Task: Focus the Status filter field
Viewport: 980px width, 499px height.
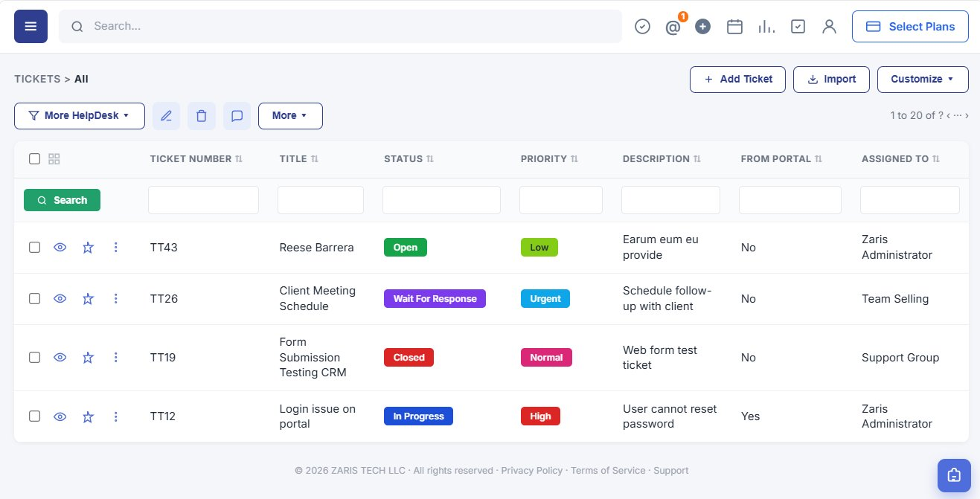Action: pos(441,200)
